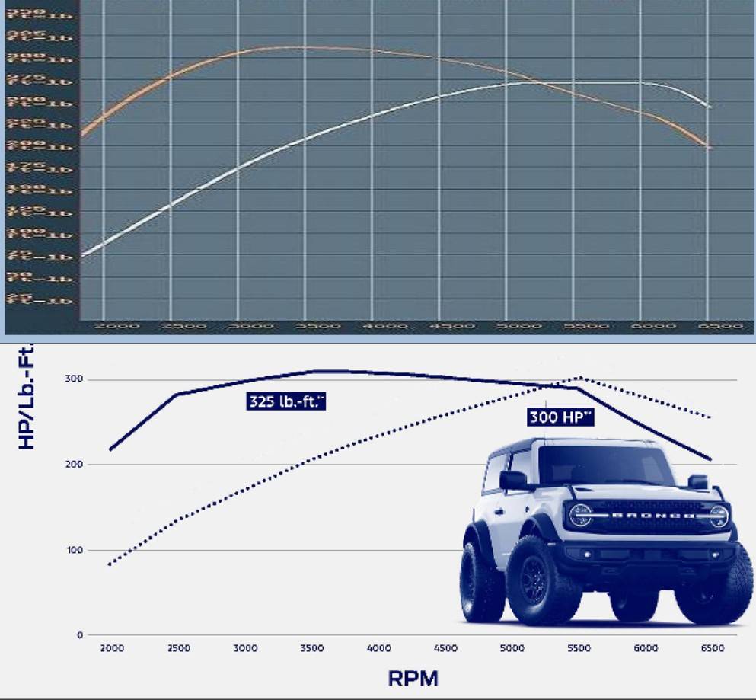Click the 0 value on bottom chart y-axis
Screen dimensions: 756x700
[x=80, y=635]
